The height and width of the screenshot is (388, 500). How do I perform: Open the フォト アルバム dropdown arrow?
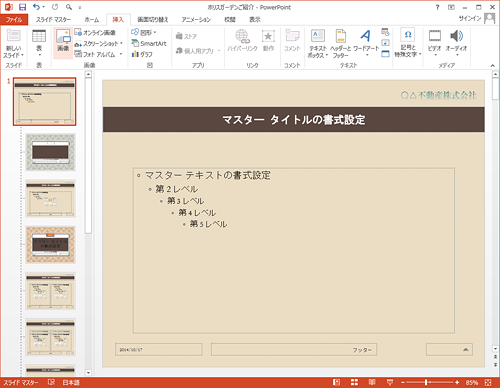[x=121, y=54]
